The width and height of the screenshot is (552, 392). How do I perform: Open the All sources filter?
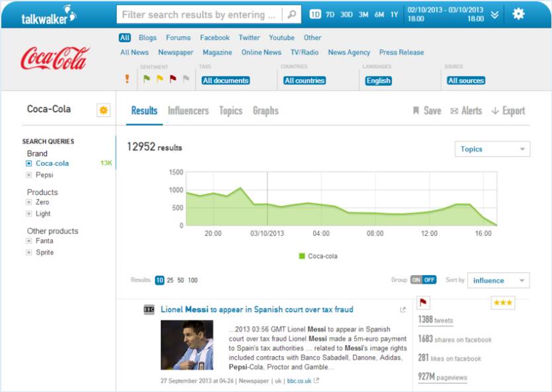[x=466, y=81]
